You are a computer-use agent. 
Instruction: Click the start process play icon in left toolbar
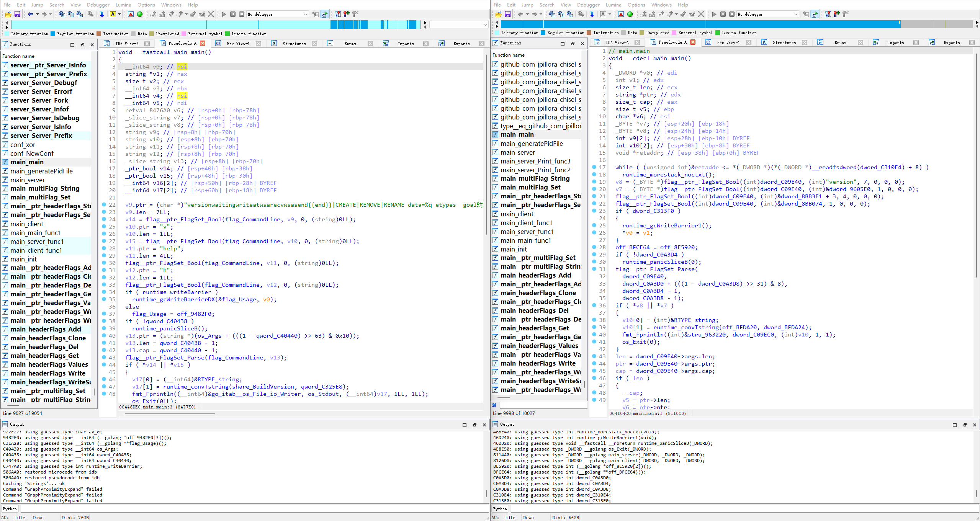(224, 14)
